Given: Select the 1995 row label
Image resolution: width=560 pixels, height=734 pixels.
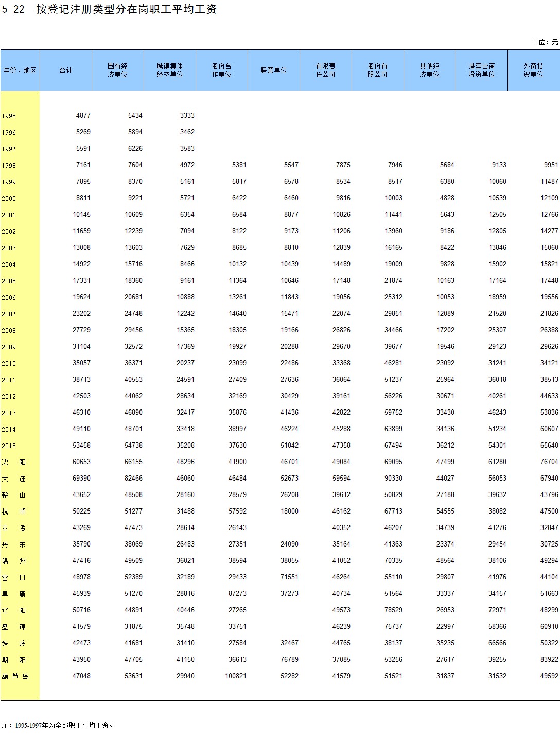Looking at the screenshot, I should [9, 116].
